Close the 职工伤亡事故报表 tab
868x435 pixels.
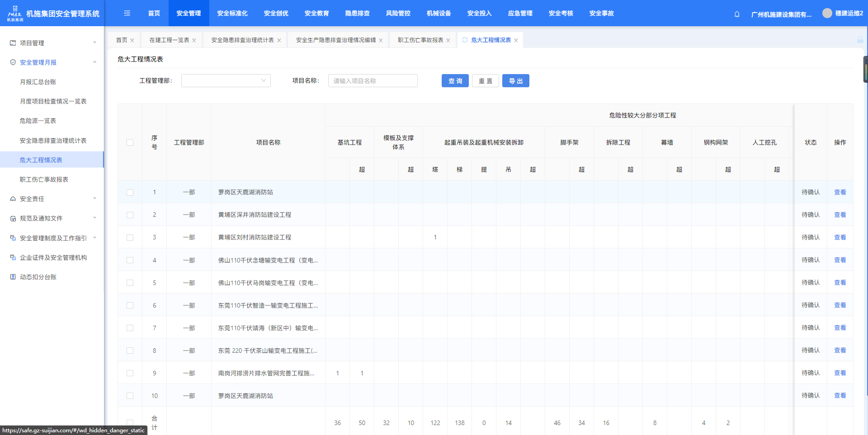448,40
